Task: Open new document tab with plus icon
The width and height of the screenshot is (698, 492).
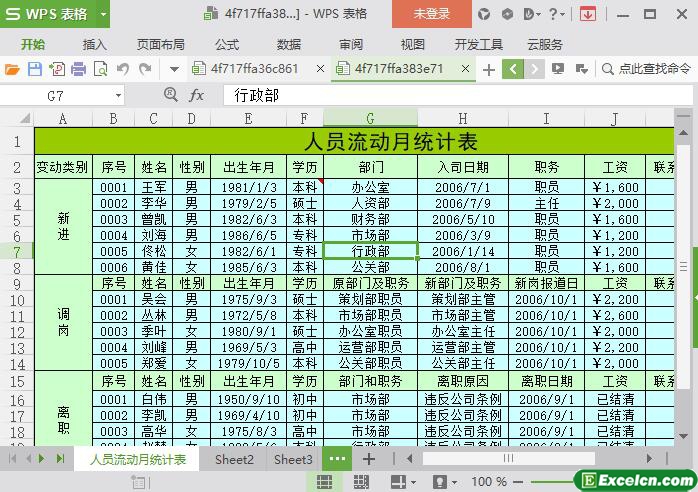Action: tap(488, 69)
